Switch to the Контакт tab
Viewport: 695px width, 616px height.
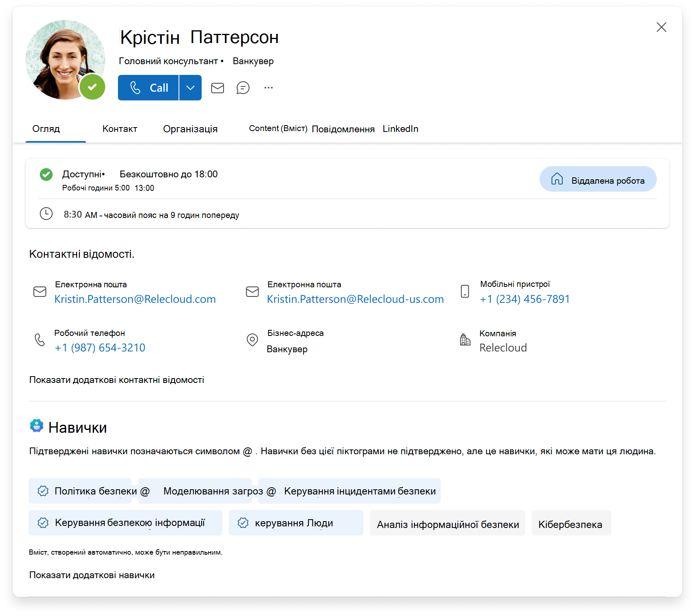(x=120, y=129)
